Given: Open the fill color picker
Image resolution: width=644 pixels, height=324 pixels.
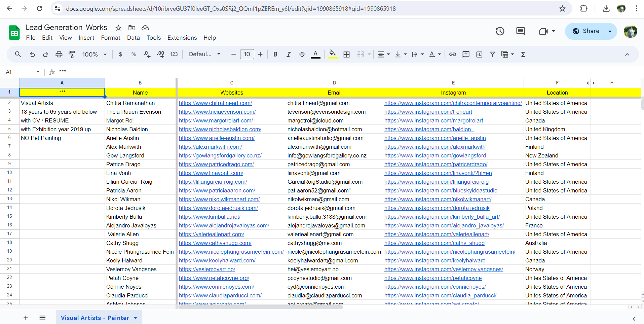Looking at the screenshot, I should tap(332, 55).
